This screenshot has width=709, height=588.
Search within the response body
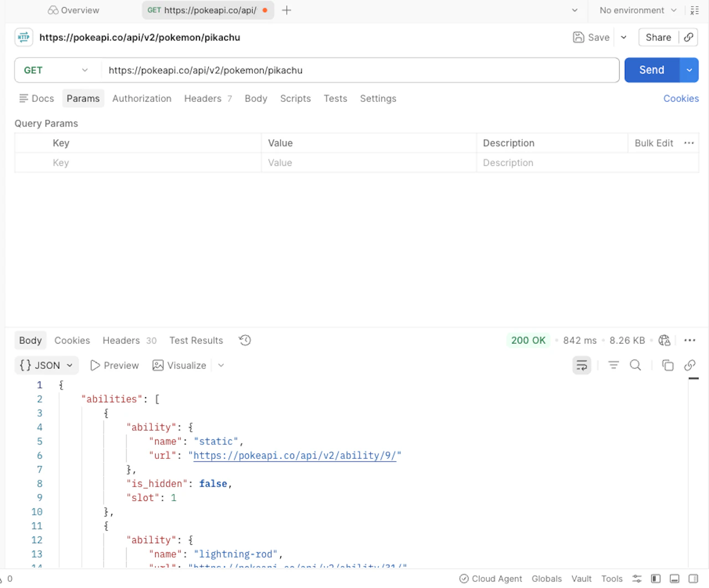tap(635, 365)
